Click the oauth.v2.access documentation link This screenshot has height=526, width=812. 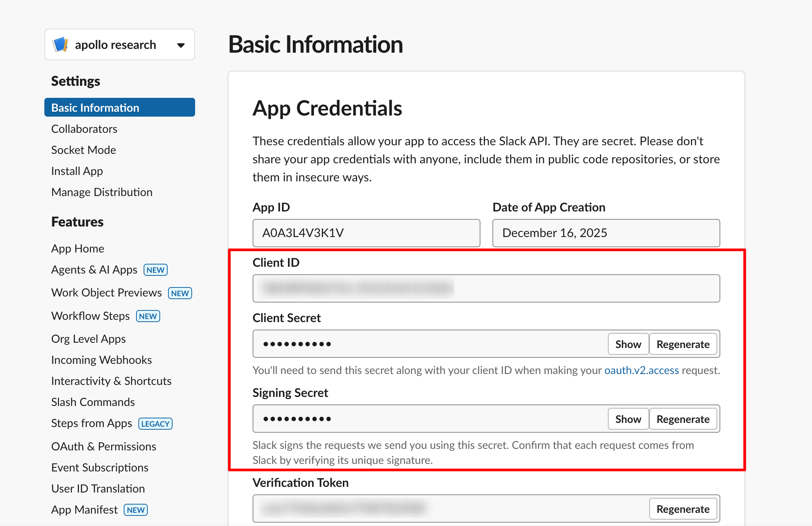pos(641,370)
